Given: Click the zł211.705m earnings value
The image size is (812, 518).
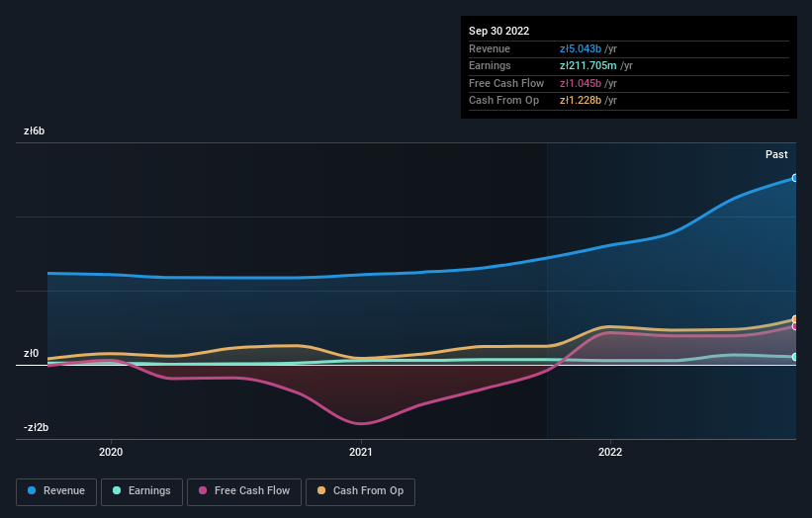Looking at the screenshot, I should point(588,65).
